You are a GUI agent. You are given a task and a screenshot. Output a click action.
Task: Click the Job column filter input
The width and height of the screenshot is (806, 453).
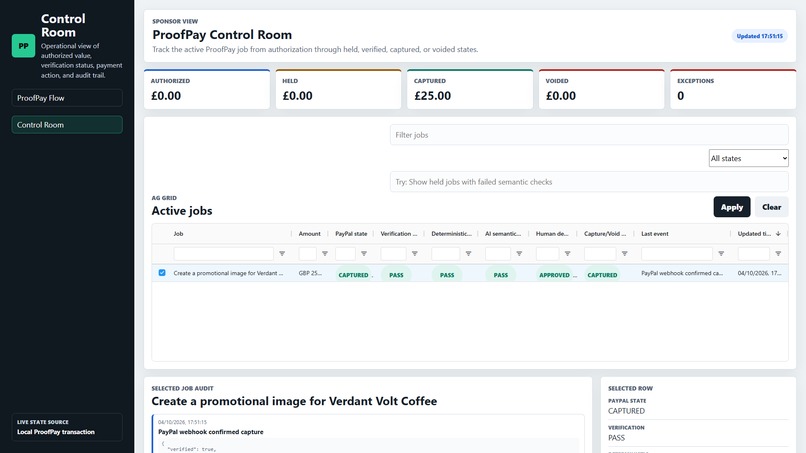224,253
